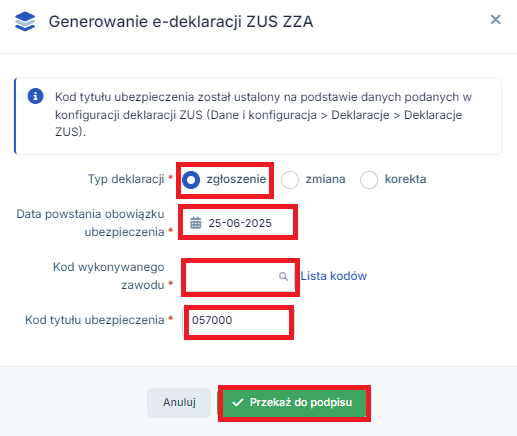517x436 pixels.
Task: Click the Kod tytułu ubezpieczenia label
Action: [95, 320]
